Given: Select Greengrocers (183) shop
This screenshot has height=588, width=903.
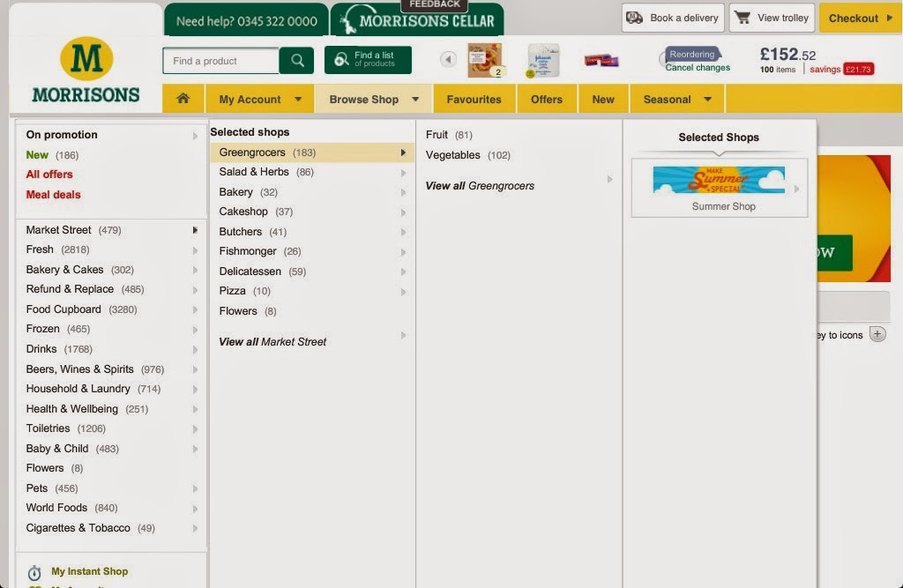Looking at the screenshot, I should pos(312,153).
